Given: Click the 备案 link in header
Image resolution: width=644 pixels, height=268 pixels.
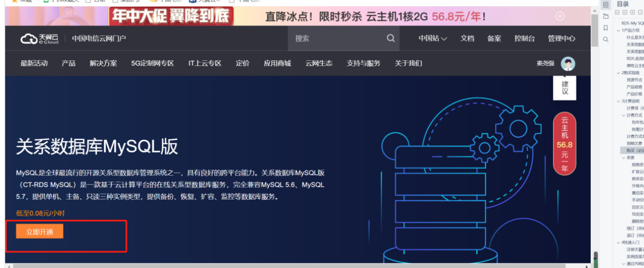Looking at the screenshot, I should point(494,38).
